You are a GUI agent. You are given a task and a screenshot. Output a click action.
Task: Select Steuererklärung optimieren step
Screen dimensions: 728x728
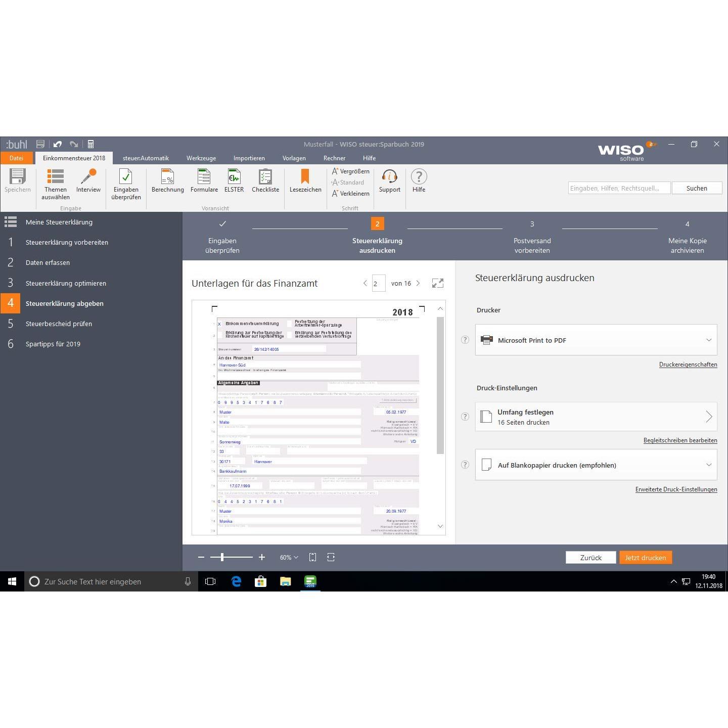point(91,283)
